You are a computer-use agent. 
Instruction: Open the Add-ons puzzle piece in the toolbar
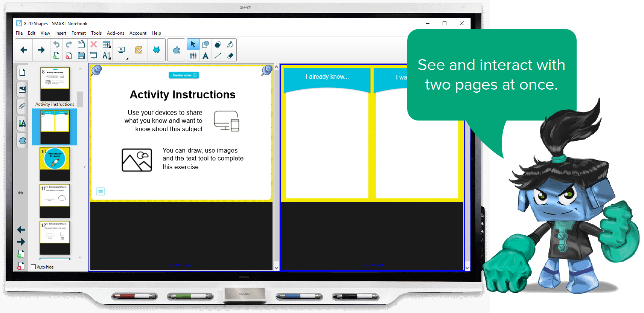[176, 50]
